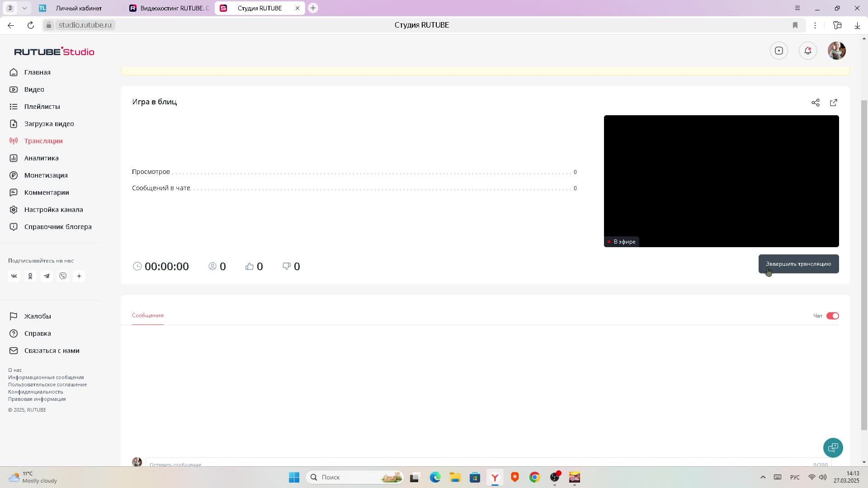Image resolution: width=868 pixels, height=488 pixels.
Task: Open Жалобы in the sidebar
Action: tap(30, 316)
